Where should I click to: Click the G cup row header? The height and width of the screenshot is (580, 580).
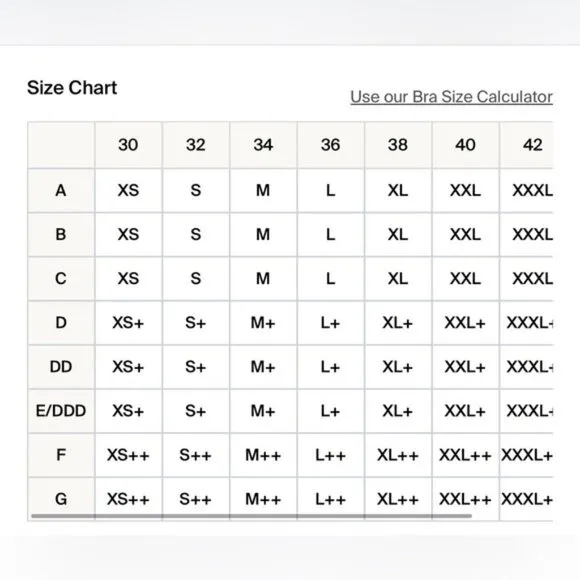(x=61, y=499)
